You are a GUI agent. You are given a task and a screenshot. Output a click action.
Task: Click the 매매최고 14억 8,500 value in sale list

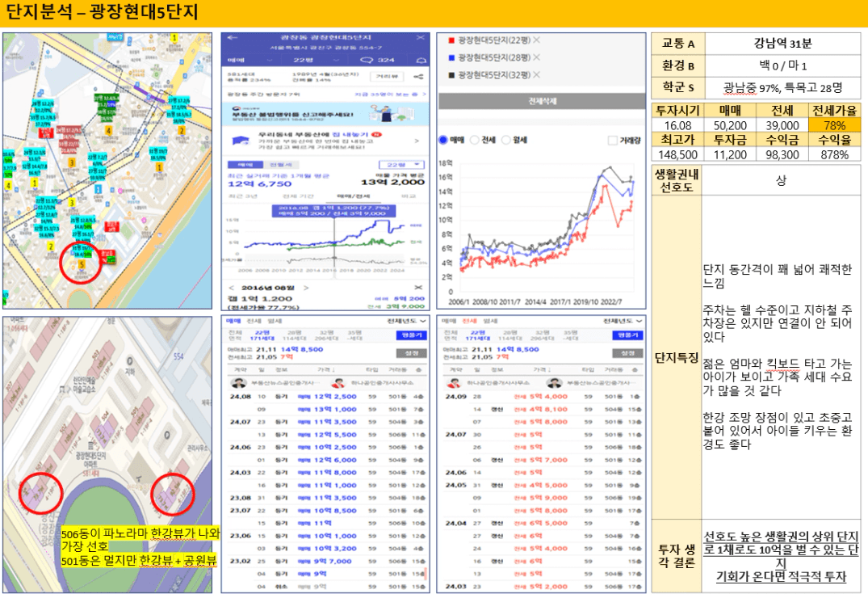tap(302, 350)
